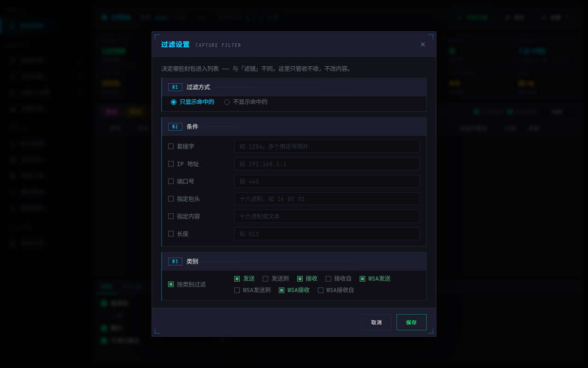This screenshot has height=368, width=588.
Task: Uncheck the 接收 category checkbox
Action: pos(300,279)
